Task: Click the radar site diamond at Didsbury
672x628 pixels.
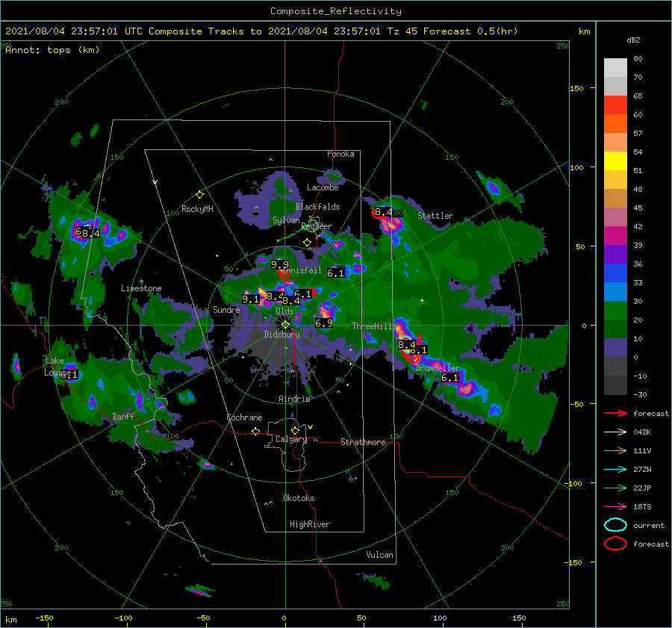Action: (x=285, y=325)
